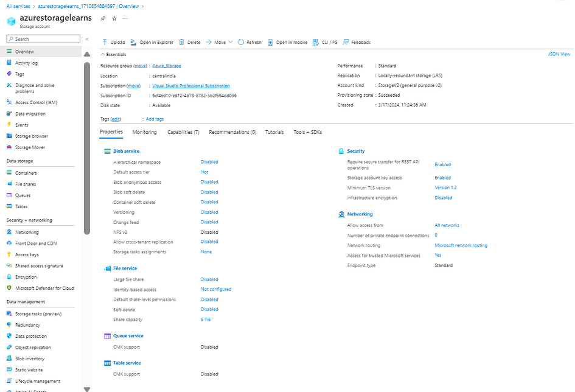This screenshot has width=575, height=392.
Task: Open Lifecycle management in sidebar
Action: click(37, 381)
